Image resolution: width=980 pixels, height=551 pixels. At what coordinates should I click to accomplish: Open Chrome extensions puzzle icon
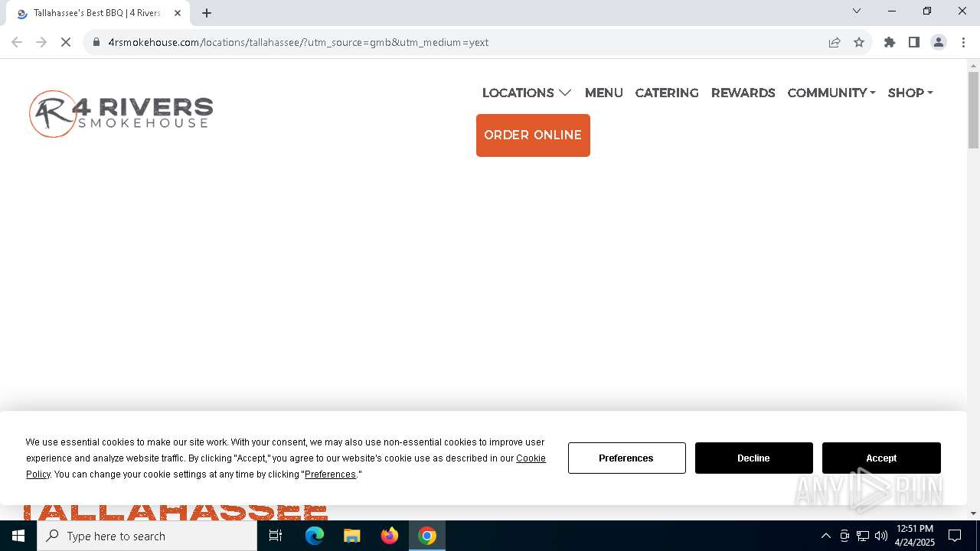[890, 42]
